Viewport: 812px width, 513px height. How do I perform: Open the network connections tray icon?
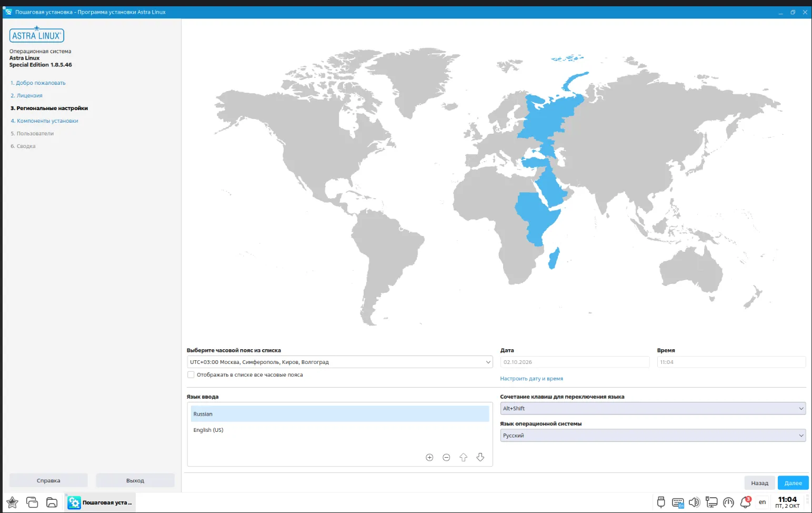[711, 502]
